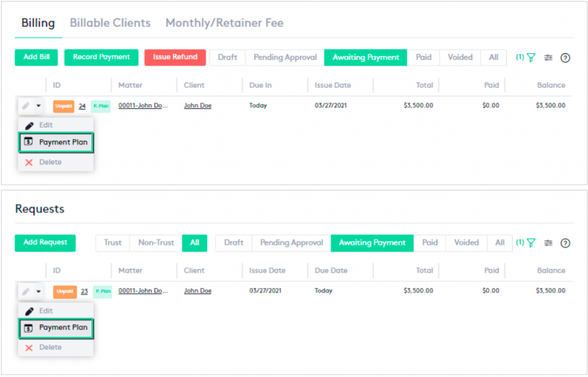Screen dimensions: 588x377
Task: Click the pencil edit icon on bill 24
Action: [25, 106]
